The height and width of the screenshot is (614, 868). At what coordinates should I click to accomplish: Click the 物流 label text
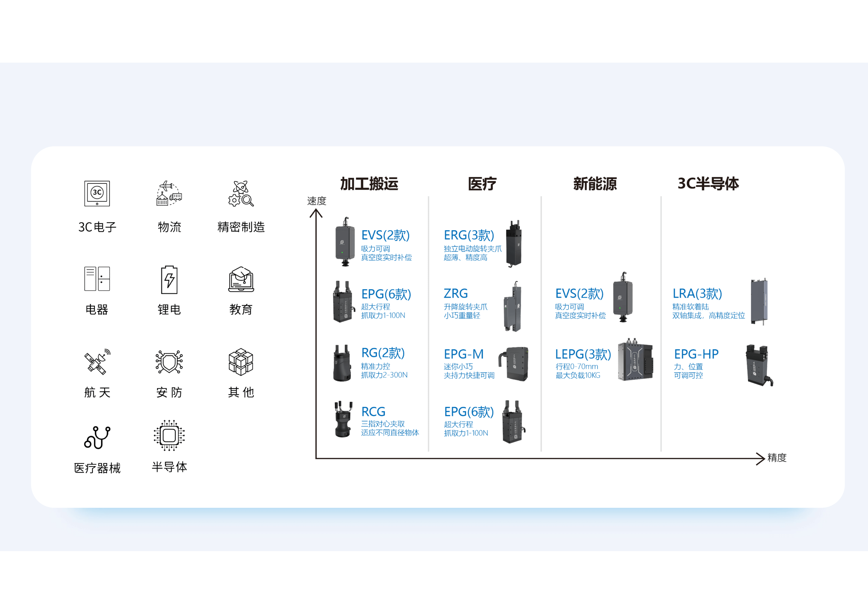coord(169,227)
